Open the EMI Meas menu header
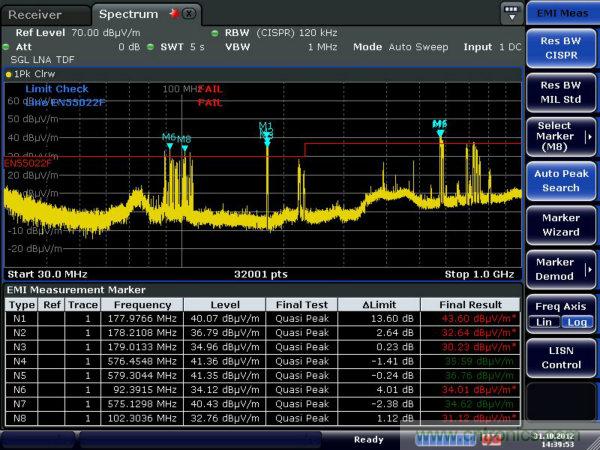 561,13
